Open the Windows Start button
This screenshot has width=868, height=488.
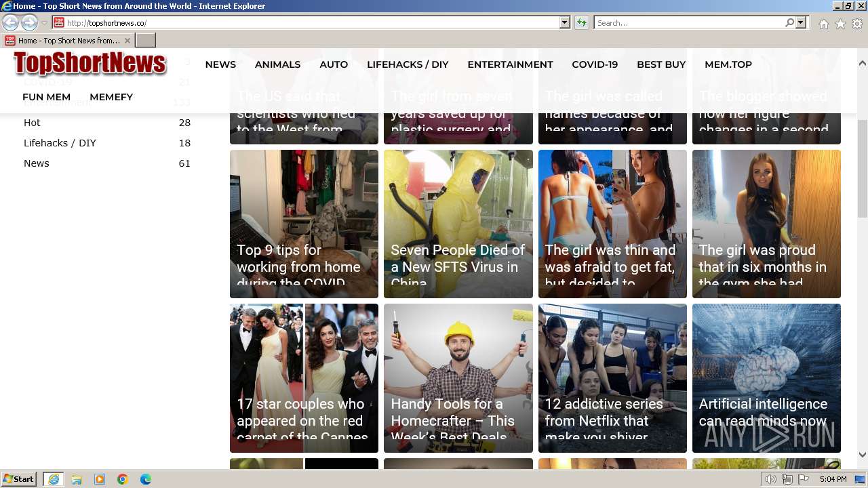click(x=19, y=479)
